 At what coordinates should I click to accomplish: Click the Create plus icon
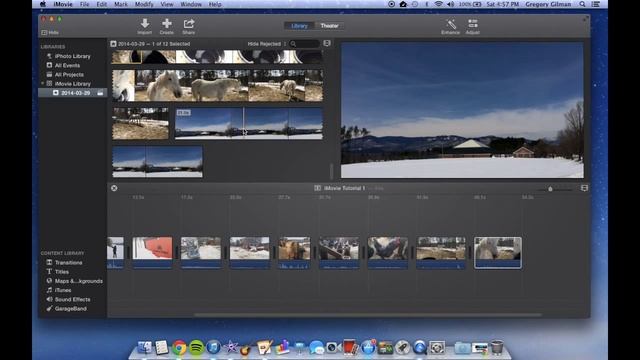[x=167, y=24]
